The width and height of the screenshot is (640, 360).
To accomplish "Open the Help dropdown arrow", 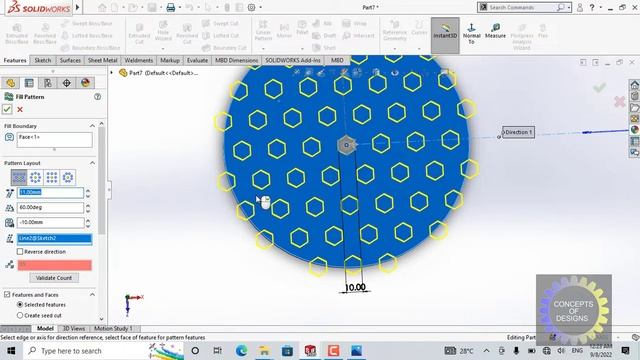I will 600,7.
